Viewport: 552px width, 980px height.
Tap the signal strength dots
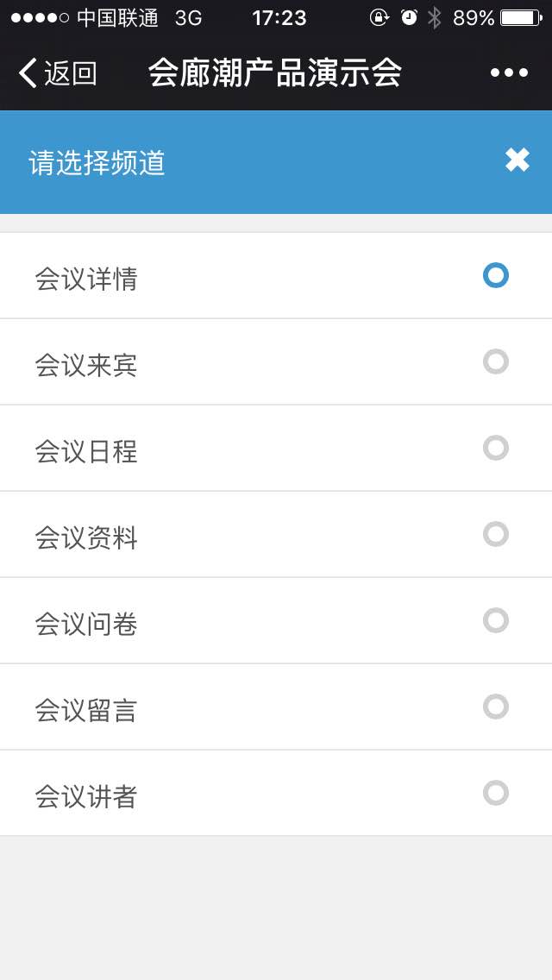[40, 18]
